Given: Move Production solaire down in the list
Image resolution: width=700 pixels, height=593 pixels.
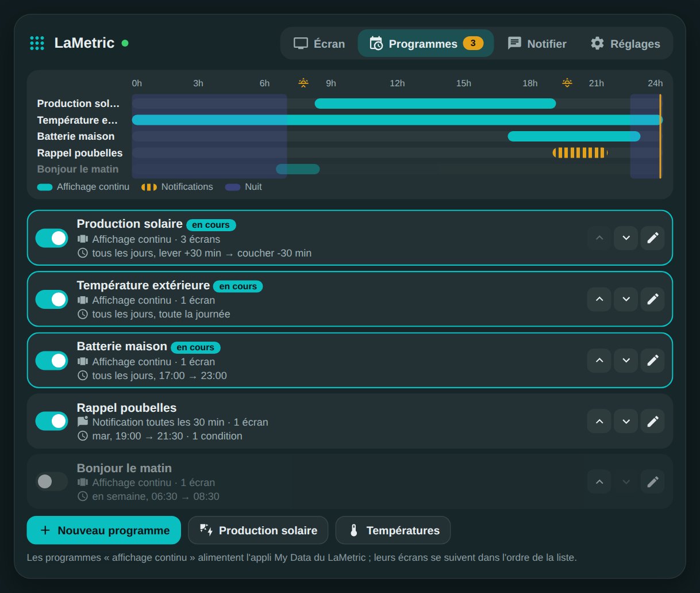Looking at the screenshot, I should click(x=626, y=238).
